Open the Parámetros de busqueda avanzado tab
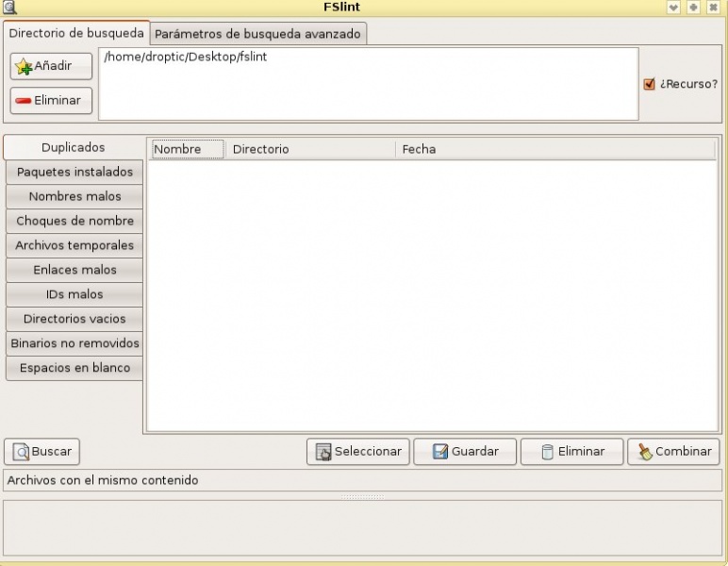The height and width of the screenshot is (566, 728). tap(257, 34)
